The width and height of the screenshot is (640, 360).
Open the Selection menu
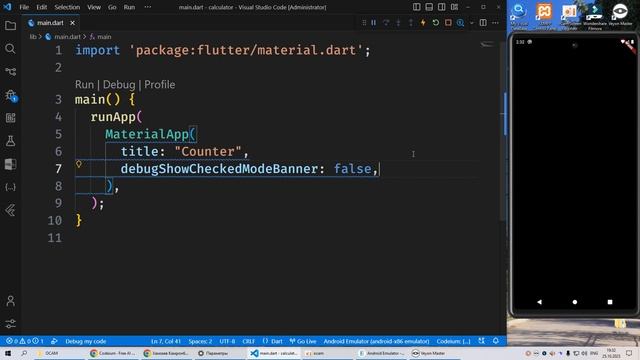(x=67, y=7)
